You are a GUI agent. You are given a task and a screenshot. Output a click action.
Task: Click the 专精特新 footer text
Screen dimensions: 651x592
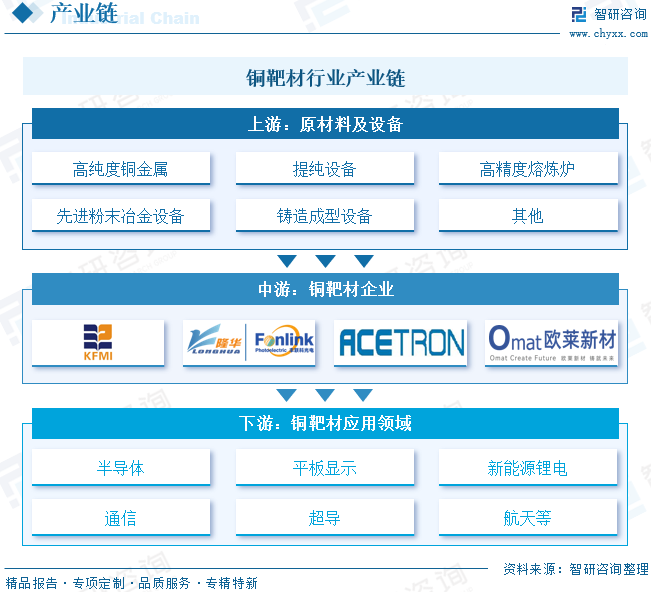(x=231, y=583)
